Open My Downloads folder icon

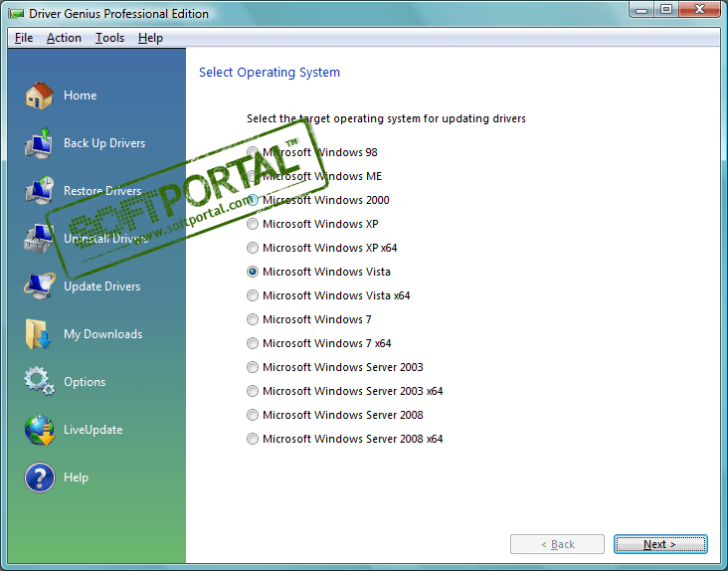pos(39,334)
